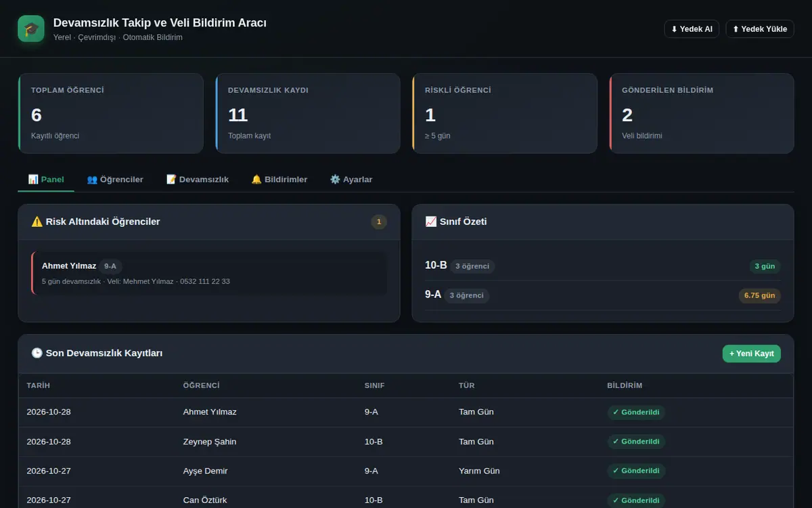Select the Gönderilen Bildirim stat card
This screenshot has width=812, height=508.
tap(702, 113)
